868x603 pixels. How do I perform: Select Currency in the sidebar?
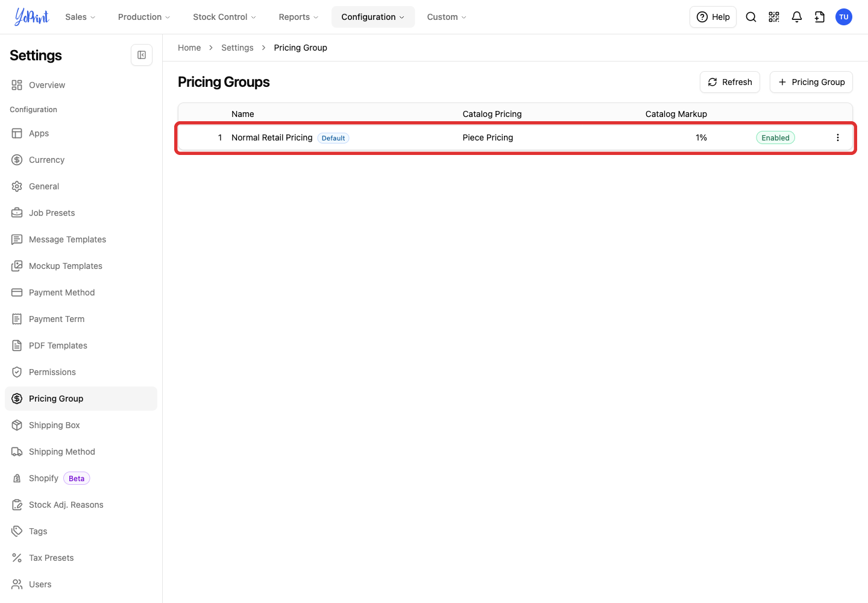pos(81,160)
